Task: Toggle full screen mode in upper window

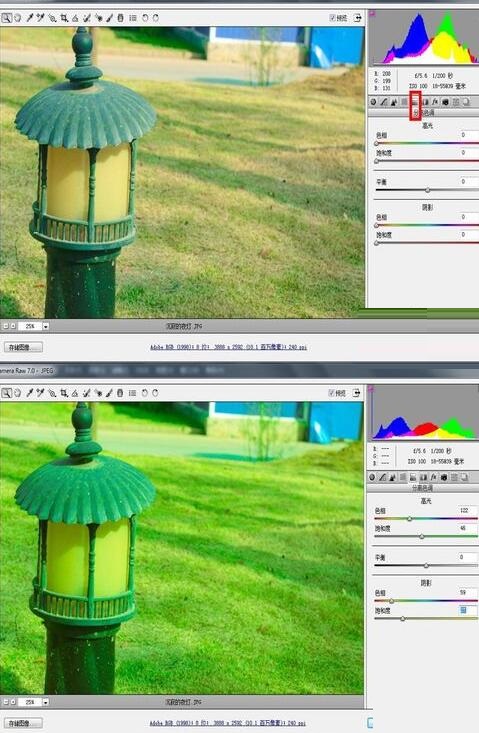Action: [357, 18]
